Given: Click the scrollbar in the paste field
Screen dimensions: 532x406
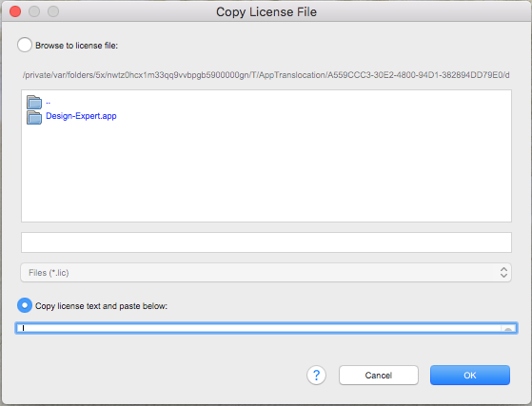Looking at the screenshot, I should (508, 328).
